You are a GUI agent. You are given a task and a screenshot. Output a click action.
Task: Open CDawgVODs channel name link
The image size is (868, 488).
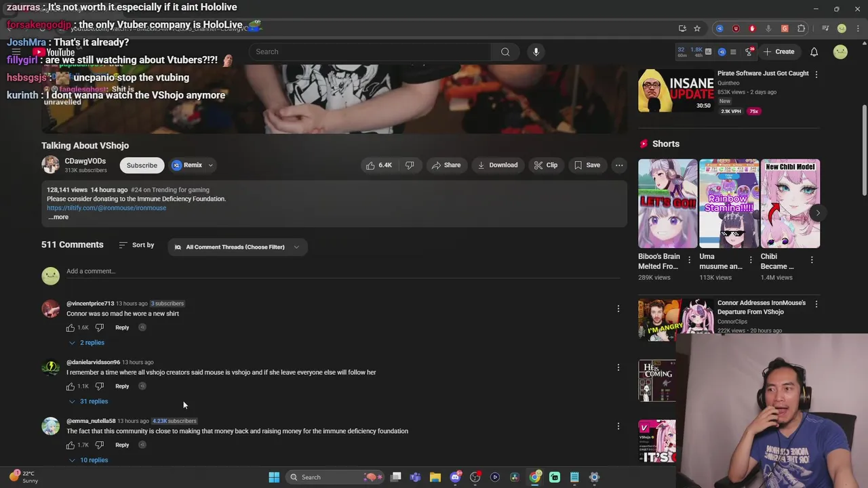click(x=85, y=161)
